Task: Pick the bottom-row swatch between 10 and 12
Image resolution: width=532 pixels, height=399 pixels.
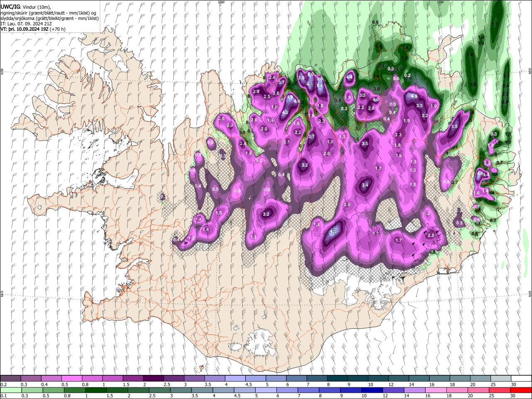Action: click(372, 390)
